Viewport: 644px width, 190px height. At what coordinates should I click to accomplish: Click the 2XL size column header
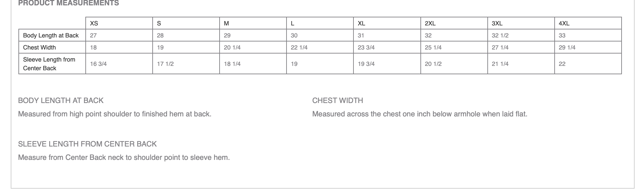pyautogui.click(x=430, y=23)
